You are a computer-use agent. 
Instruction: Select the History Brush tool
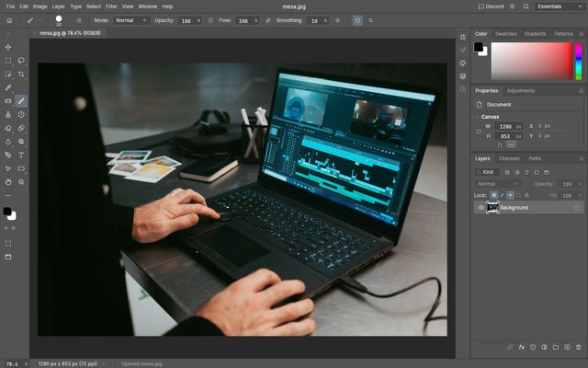pos(21,114)
